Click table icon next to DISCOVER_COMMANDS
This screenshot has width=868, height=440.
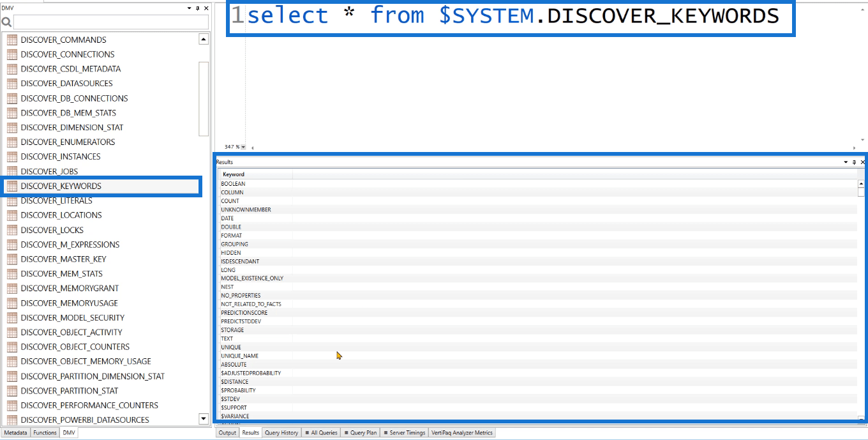[12, 40]
